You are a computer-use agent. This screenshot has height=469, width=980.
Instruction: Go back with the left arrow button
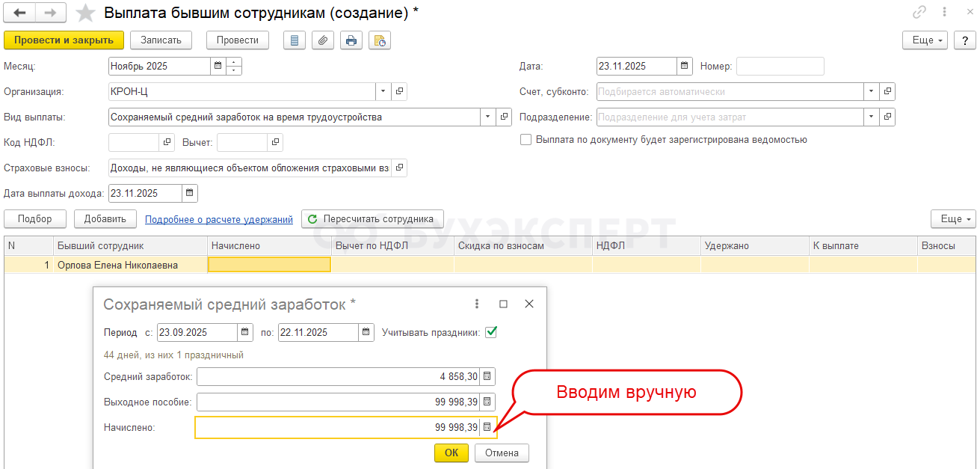click(x=20, y=13)
